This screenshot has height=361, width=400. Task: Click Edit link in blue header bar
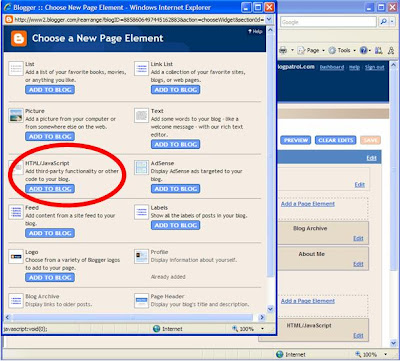[371, 158]
